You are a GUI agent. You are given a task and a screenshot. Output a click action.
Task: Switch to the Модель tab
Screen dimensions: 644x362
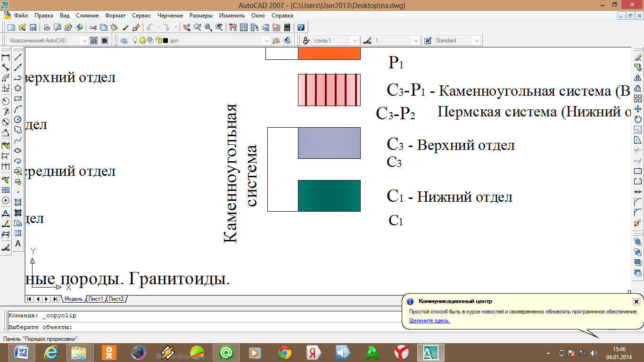[73, 299]
